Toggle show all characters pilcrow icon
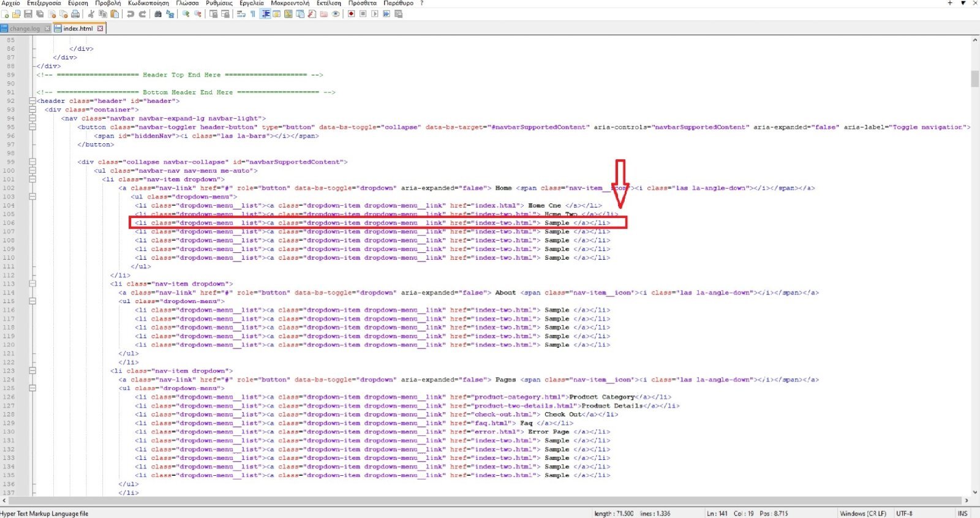 click(x=253, y=13)
